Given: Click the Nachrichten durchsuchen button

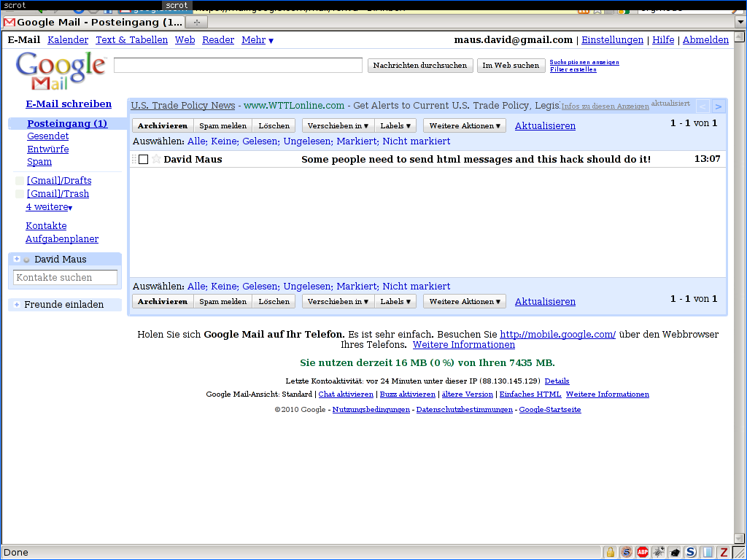Looking at the screenshot, I should (x=420, y=65).
